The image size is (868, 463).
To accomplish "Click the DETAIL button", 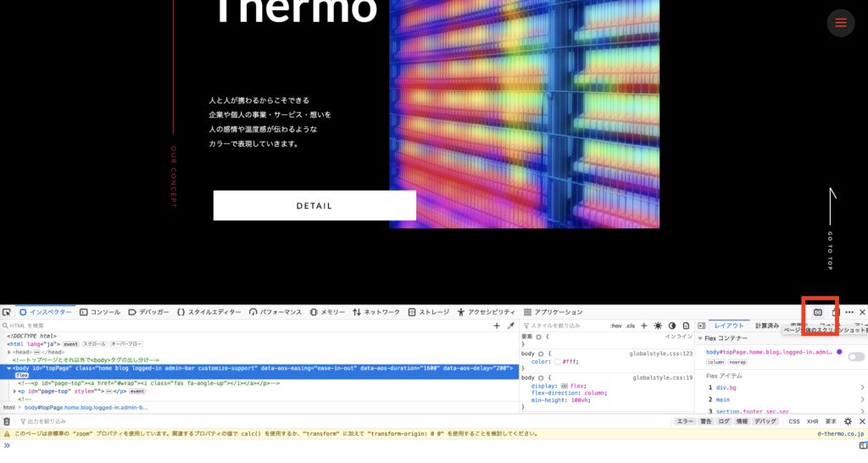I will pyautogui.click(x=314, y=205).
